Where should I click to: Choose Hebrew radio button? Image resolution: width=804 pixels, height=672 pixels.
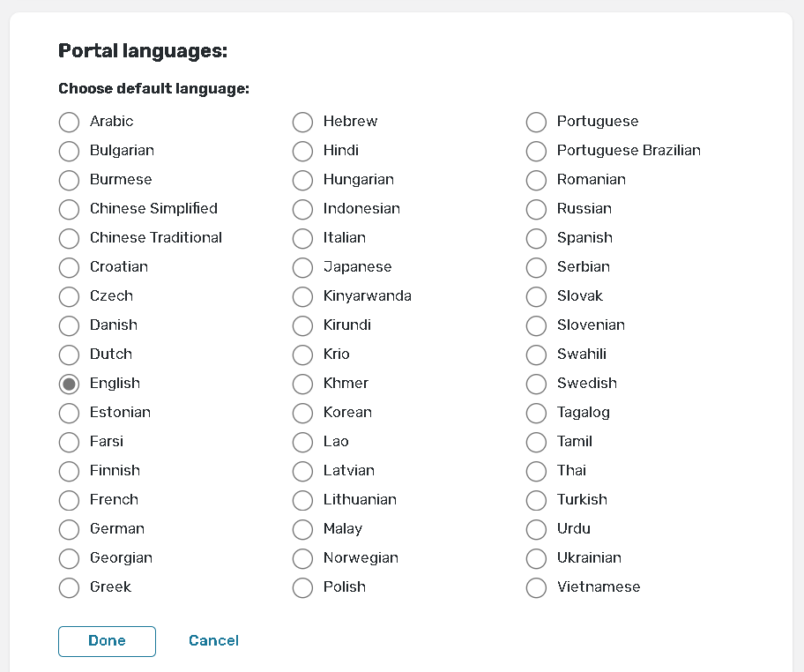pos(303,122)
